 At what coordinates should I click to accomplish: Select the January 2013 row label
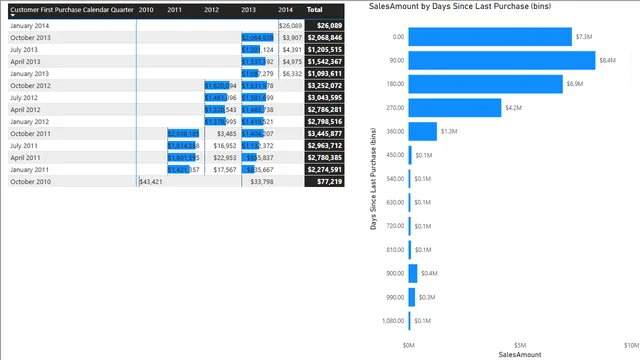pos(29,73)
